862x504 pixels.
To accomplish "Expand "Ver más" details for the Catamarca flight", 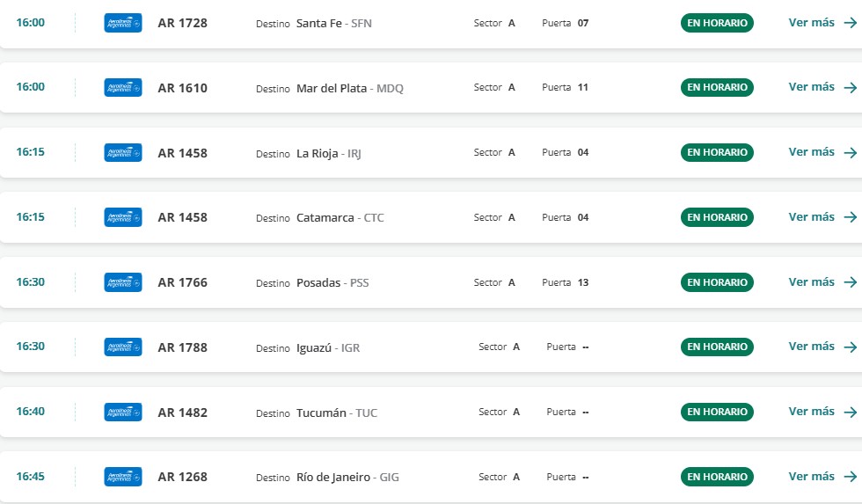I will pyautogui.click(x=811, y=217).
